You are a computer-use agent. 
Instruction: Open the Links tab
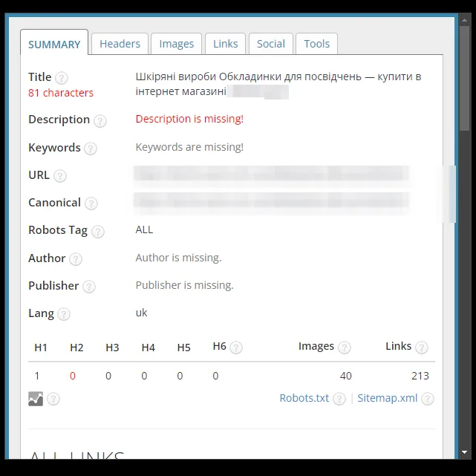pyautogui.click(x=225, y=44)
